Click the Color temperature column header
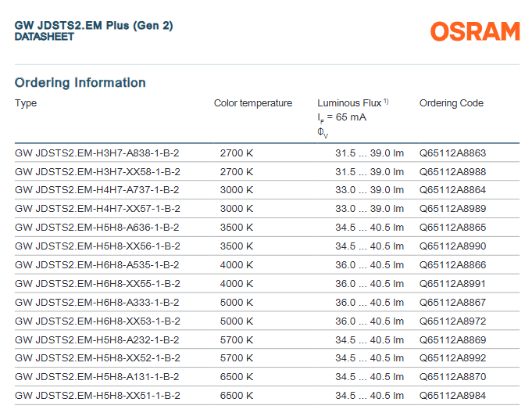Viewport: 532px width, 420px height. tap(253, 103)
